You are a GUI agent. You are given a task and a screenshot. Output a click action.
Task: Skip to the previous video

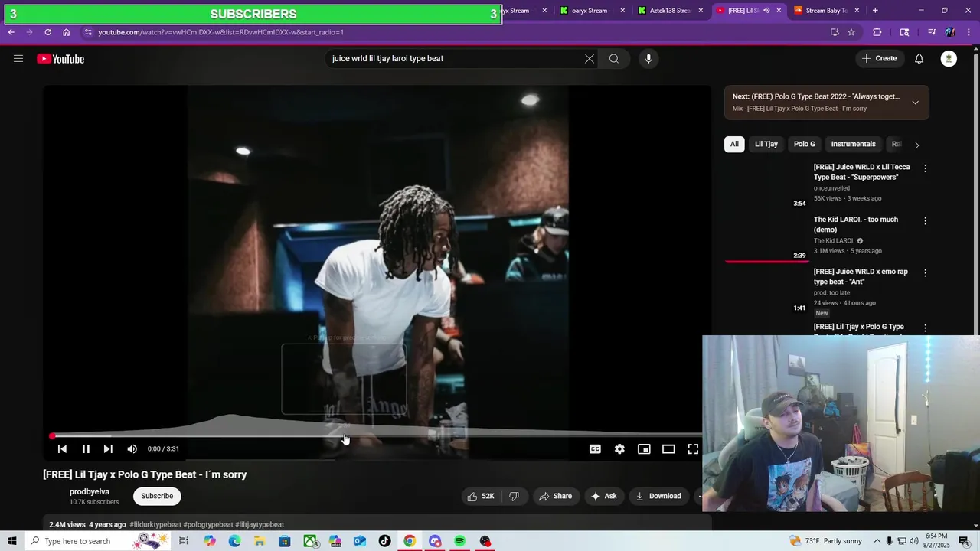(62, 449)
